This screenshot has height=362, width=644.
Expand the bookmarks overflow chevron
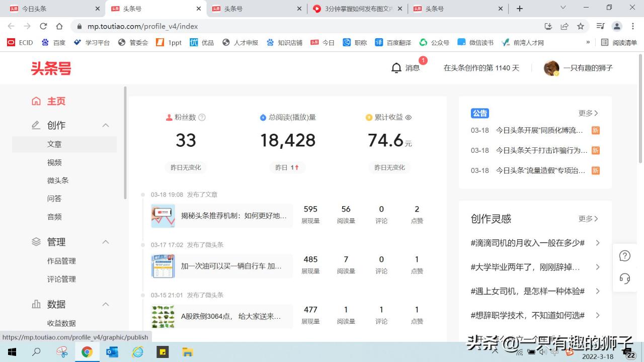click(x=588, y=42)
